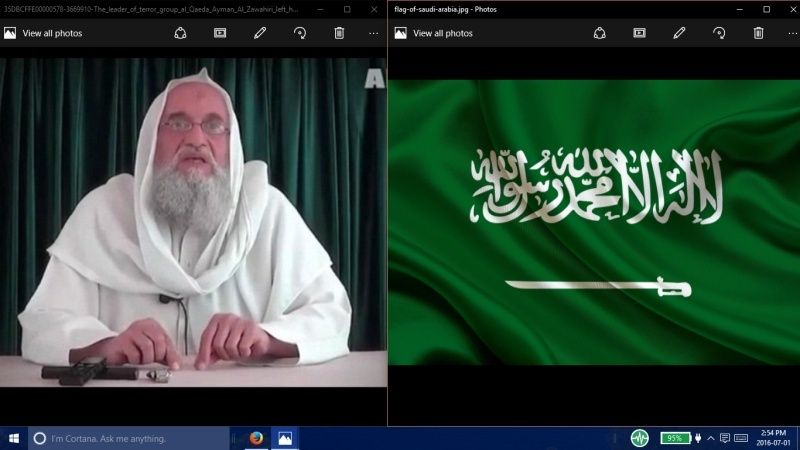Click the photos icon beside left View all photos
This screenshot has width=800, height=450.
[10, 33]
